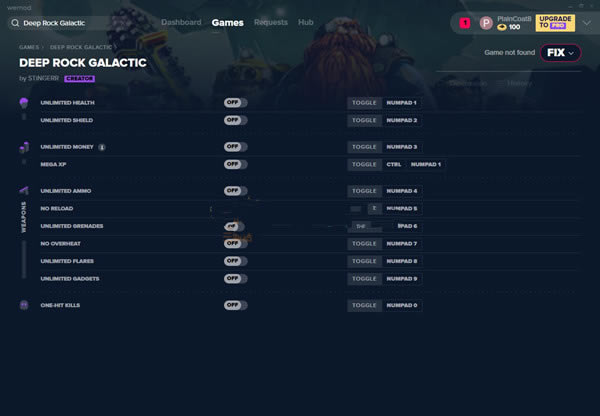Click the One-Hit Kills skull icon

click(x=24, y=305)
